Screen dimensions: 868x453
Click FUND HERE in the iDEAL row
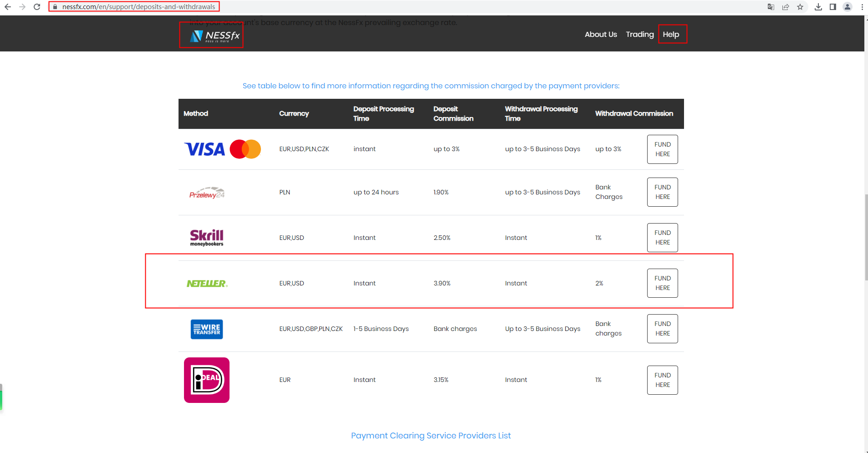[x=663, y=380]
